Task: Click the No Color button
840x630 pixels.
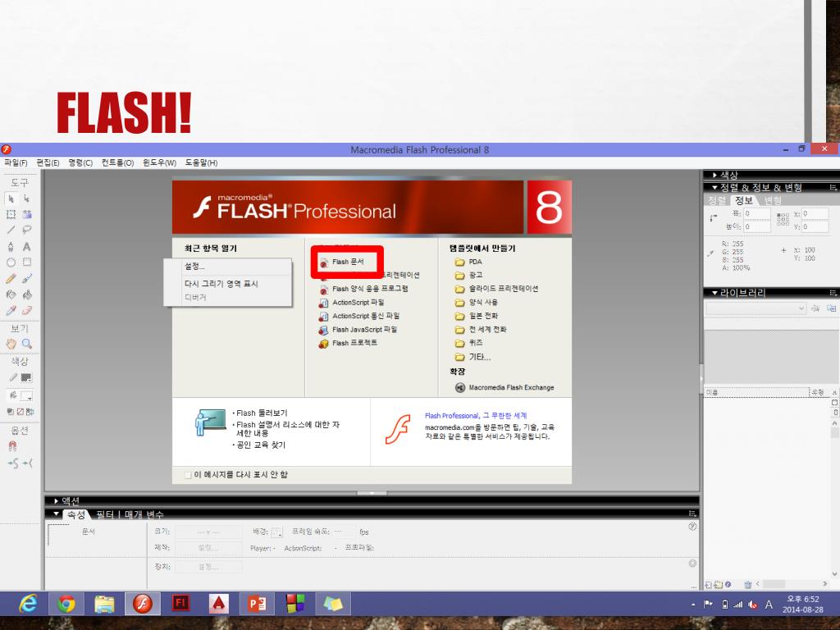Action: point(20,412)
